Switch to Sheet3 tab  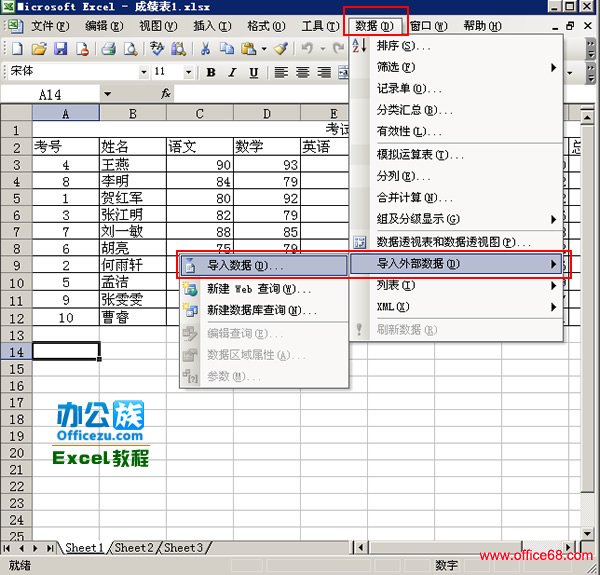pyautogui.click(x=183, y=548)
